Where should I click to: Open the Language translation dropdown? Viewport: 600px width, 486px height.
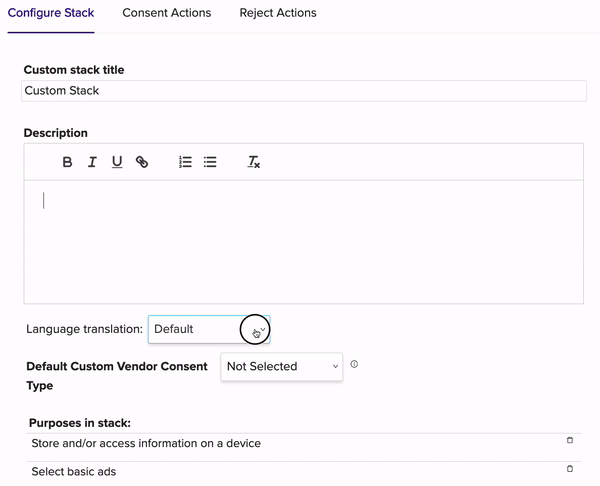point(209,329)
